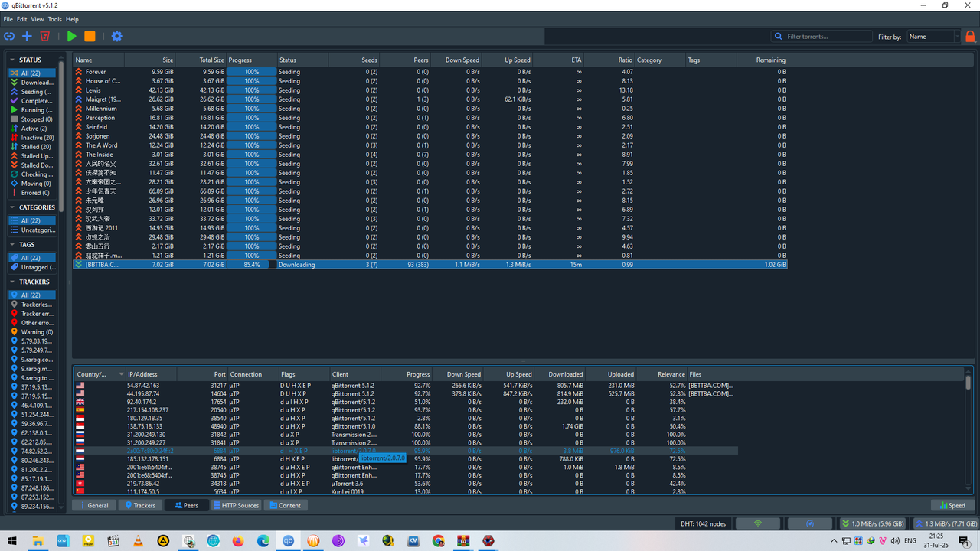Click the global upload speed status button

[945, 524]
